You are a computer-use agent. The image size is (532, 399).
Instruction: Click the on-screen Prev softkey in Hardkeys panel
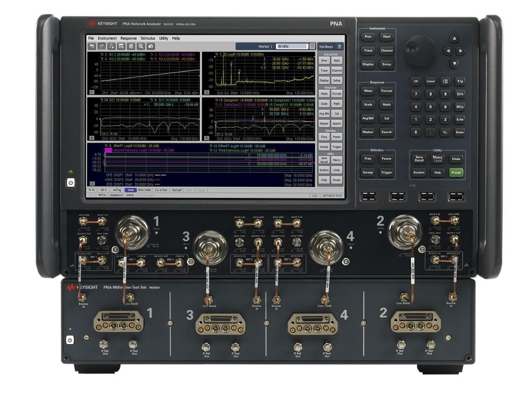tap(324, 60)
